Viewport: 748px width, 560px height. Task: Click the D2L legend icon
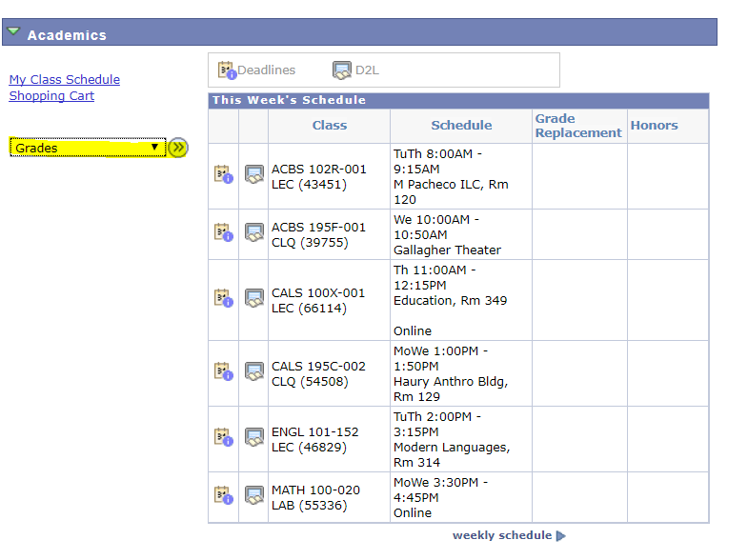(341, 70)
